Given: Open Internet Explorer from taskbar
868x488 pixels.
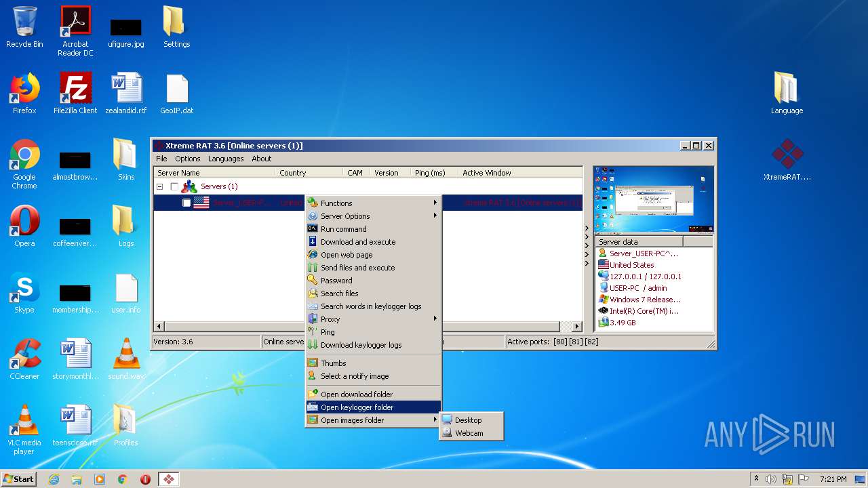Looking at the screenshot, I should click(x=54, y=479).
